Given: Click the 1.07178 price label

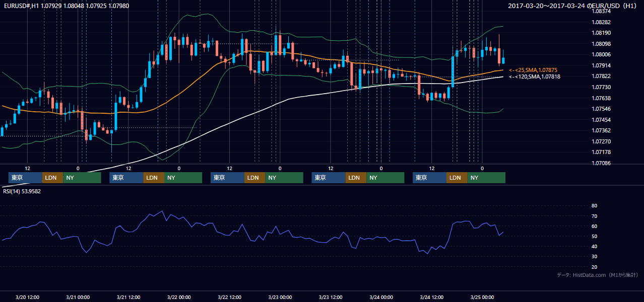Looking at the screenshot, I should click(601, 152).
